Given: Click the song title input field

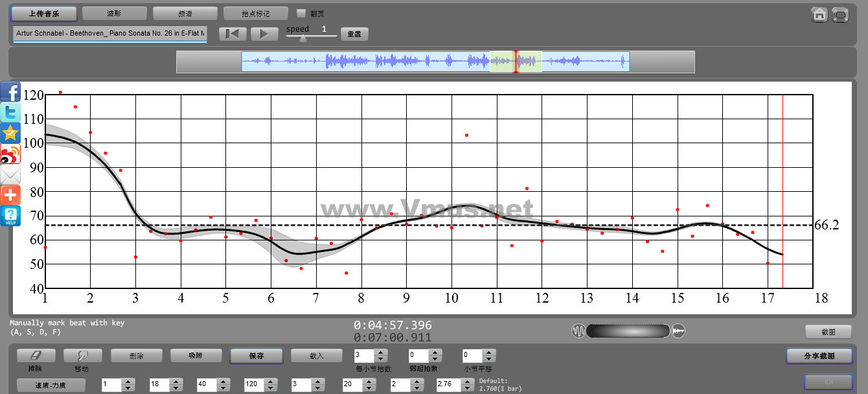Looking at the screenshot, I should [x=109, y=33].
